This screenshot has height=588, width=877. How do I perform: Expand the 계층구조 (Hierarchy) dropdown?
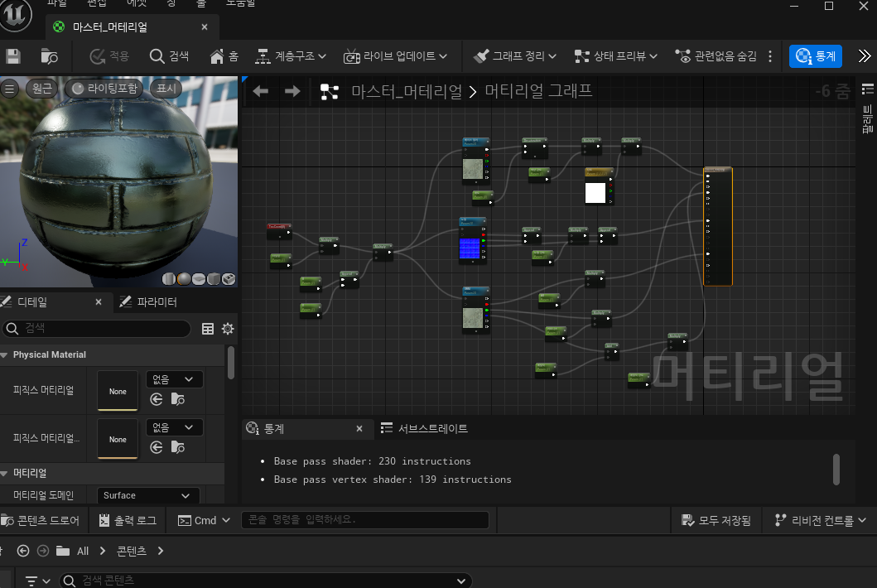(290, 56)
